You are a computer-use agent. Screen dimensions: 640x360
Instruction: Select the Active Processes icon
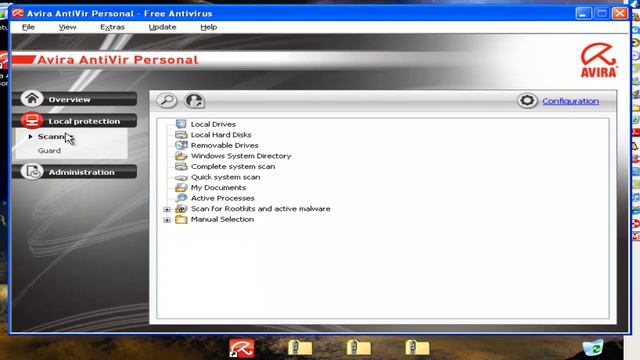pos(181,198)
